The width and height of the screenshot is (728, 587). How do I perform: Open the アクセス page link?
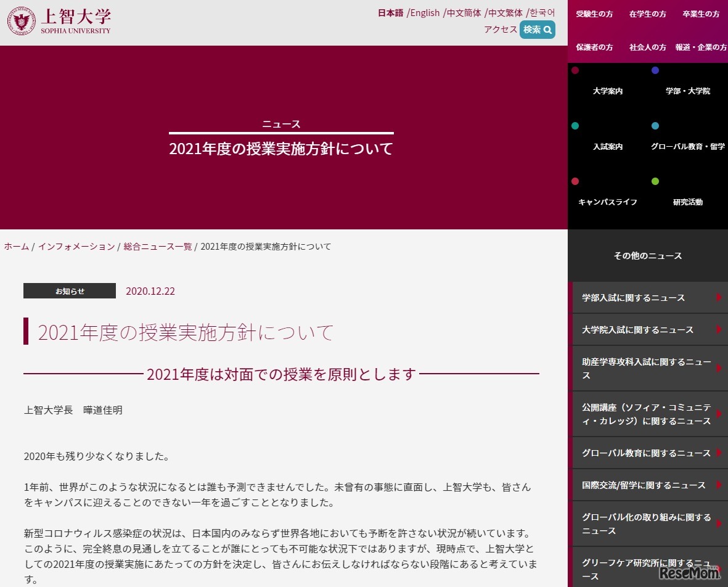[500, 29]
